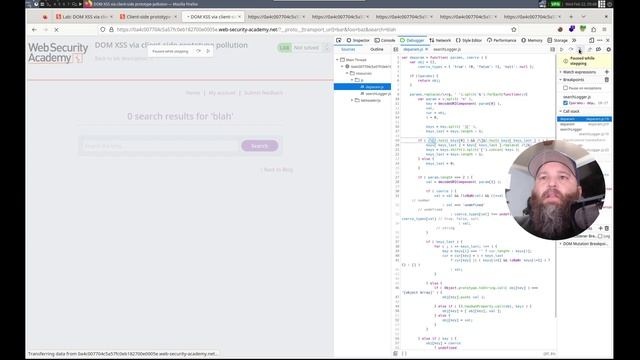The image size is (640, 360).
Task: Switch to the Inspector tab
Action: pos(358,40)
